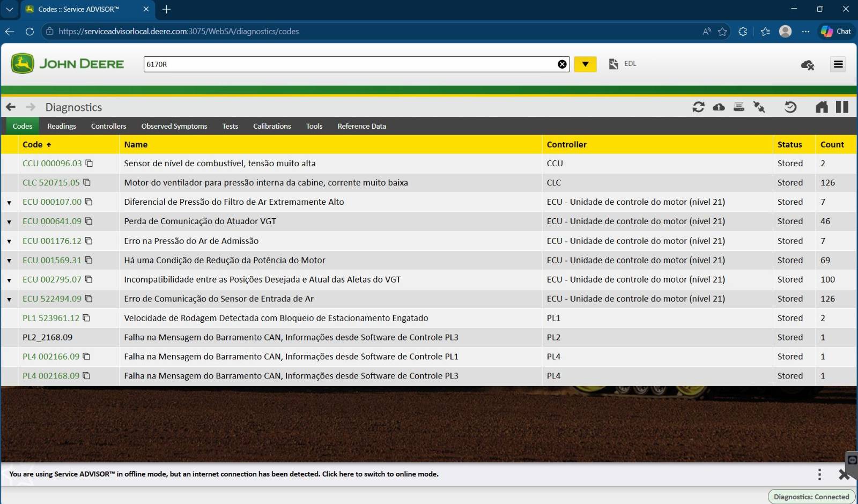
Task: Click the refresh codes icon
Action: point(698,107)
